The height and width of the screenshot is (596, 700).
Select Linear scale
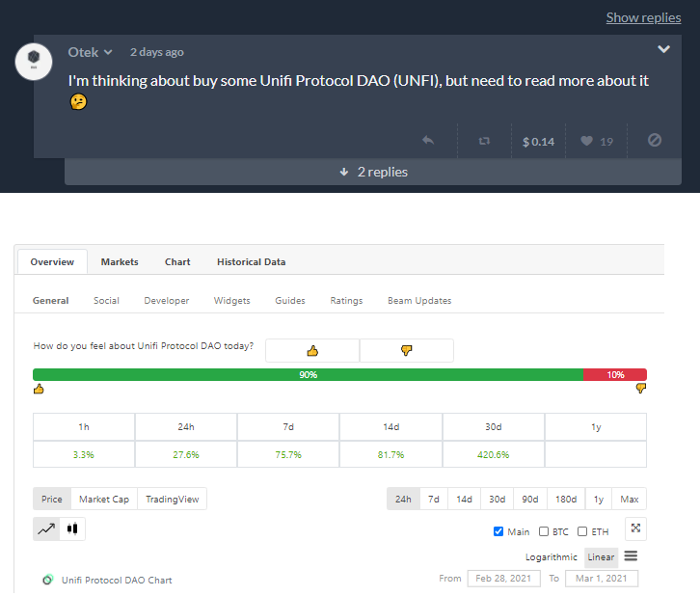(x=601, y=557)
